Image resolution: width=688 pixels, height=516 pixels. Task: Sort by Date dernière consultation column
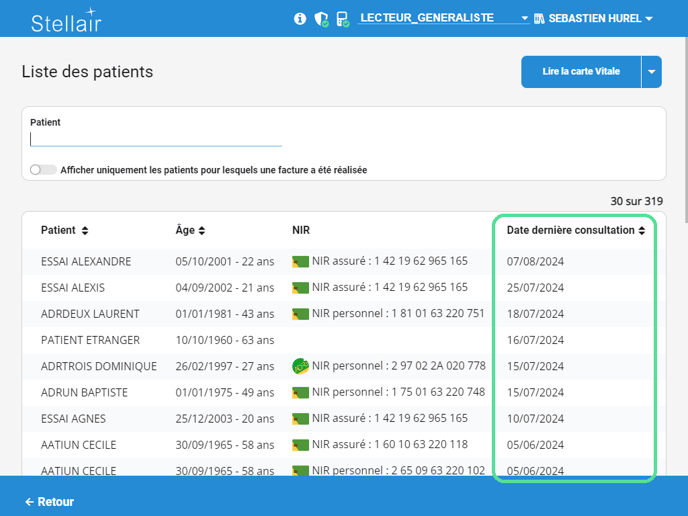(x=575, y=231)
